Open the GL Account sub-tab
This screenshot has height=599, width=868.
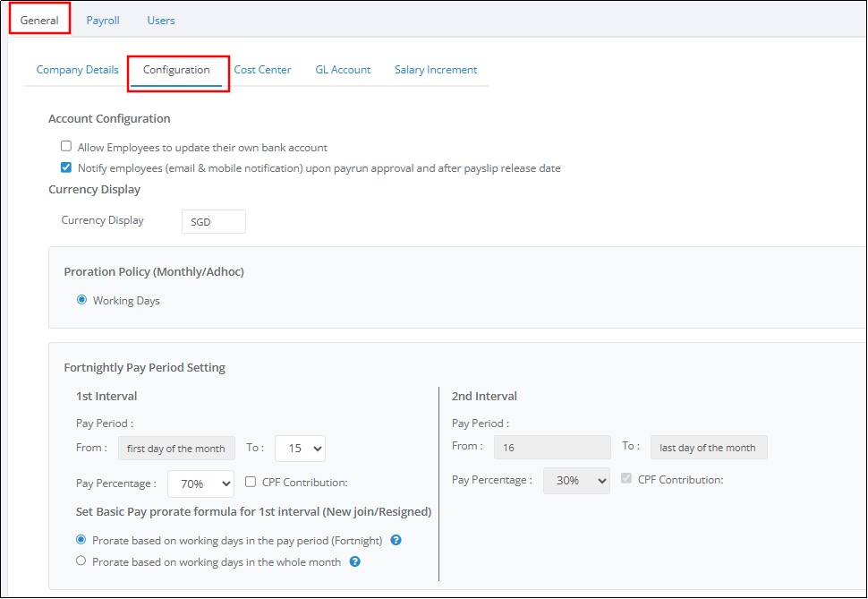pos(343,70)
